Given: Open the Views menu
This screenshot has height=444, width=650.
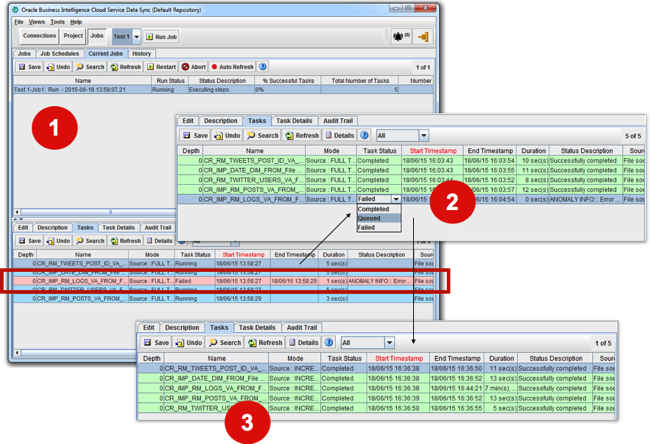Looking at the screenshot, I should click(36, 22).
